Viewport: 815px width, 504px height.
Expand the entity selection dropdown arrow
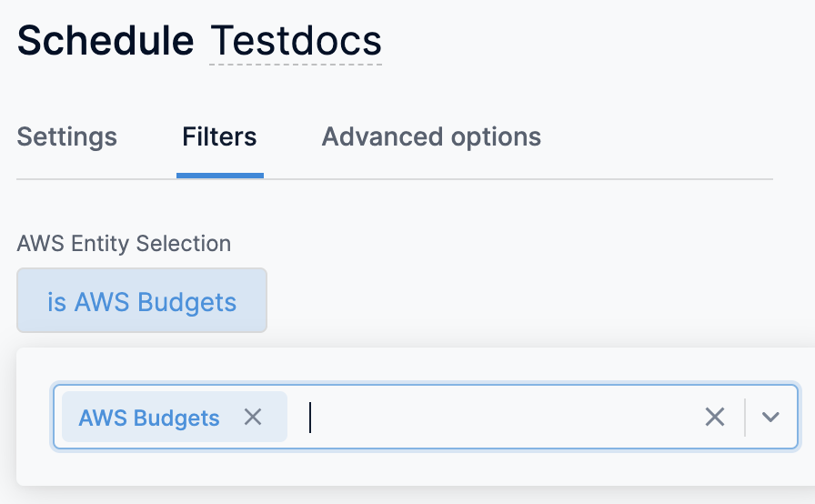[x=771, y=417]
